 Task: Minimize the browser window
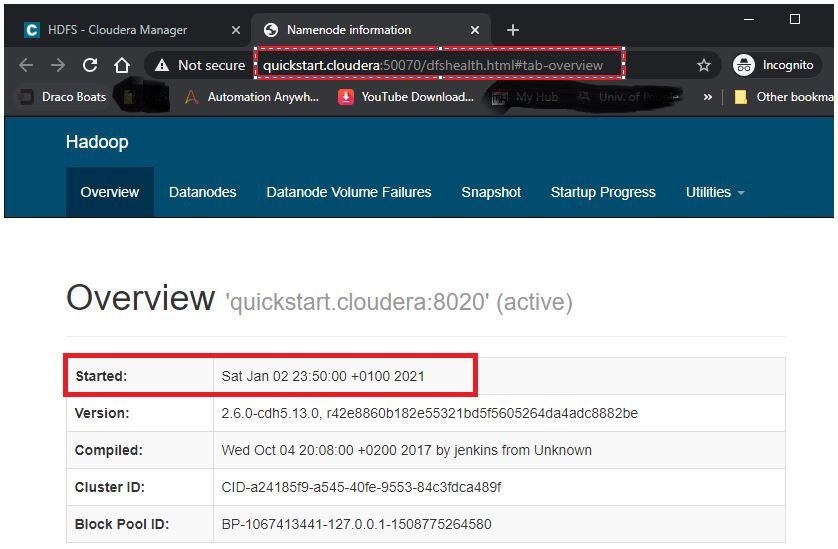[749, 19]
